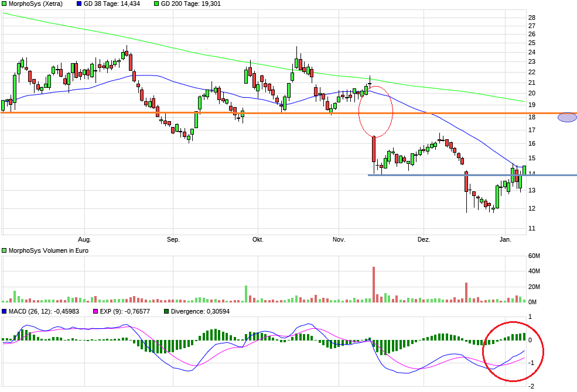Click the price axis value 19
Screen dimensions: 577x392
(x=532, y=105)
